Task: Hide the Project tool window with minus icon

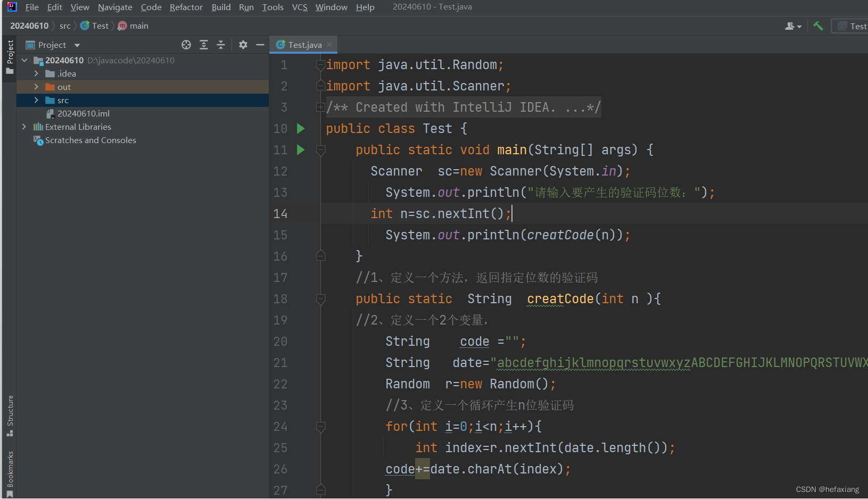Action: 260,45
